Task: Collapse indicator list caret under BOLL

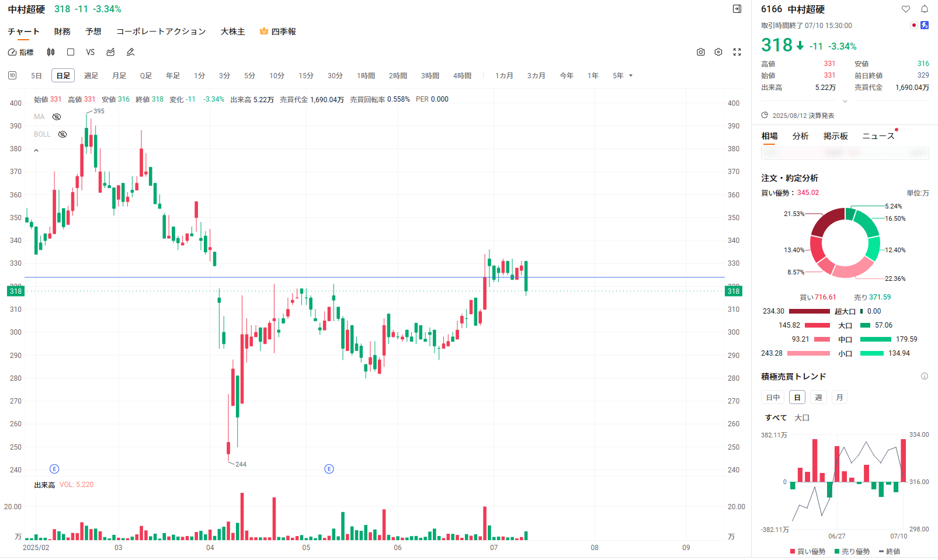Action: [x=36, y=151]
